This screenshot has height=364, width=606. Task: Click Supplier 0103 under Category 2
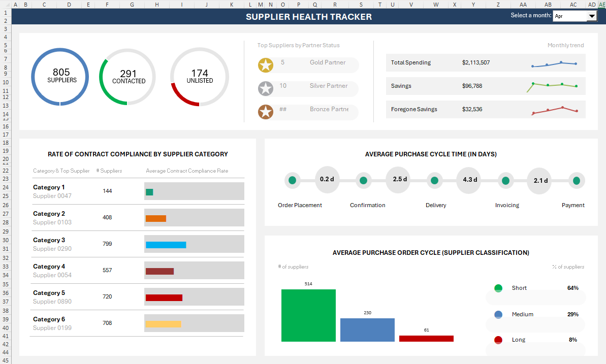coord(52,222)
